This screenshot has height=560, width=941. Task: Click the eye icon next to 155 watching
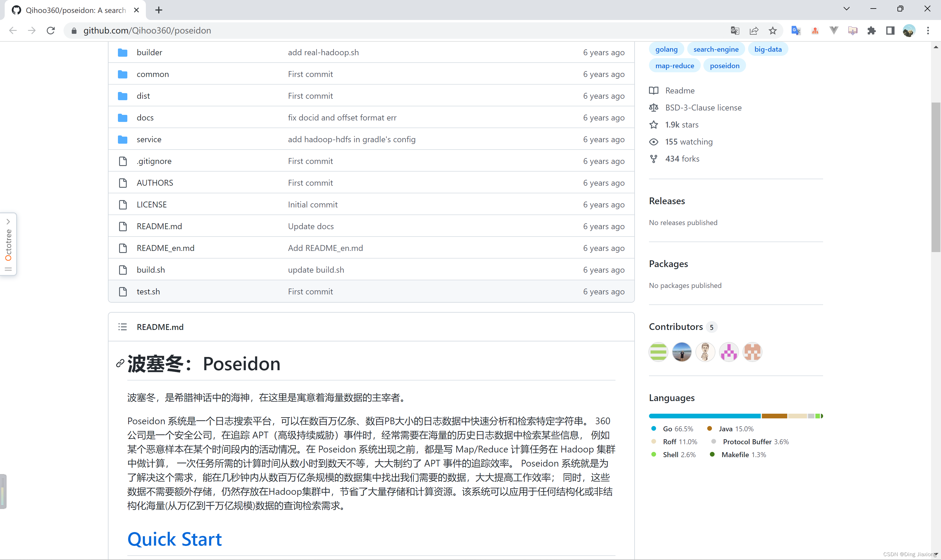coord(654,142)
